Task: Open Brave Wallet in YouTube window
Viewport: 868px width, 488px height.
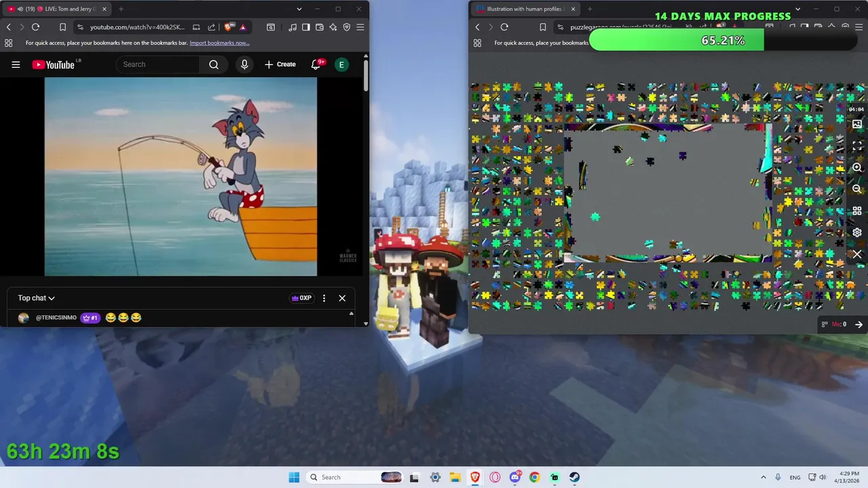Action: tap(319, 27)
